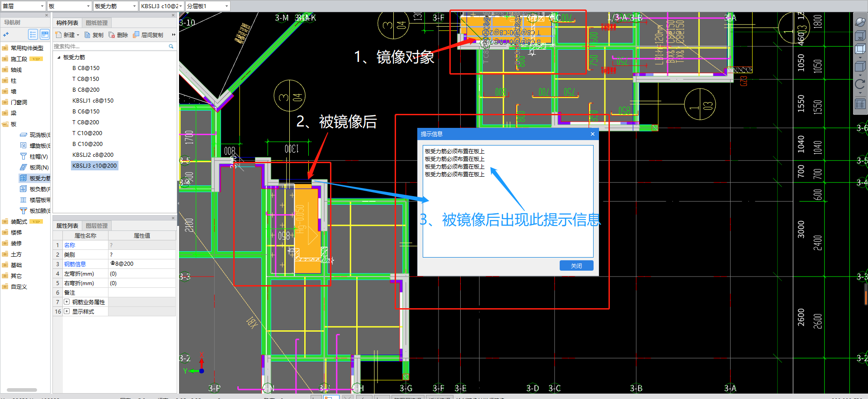
Task: Expand the 常用构件类型 folder
Action: tap(5, 48)
